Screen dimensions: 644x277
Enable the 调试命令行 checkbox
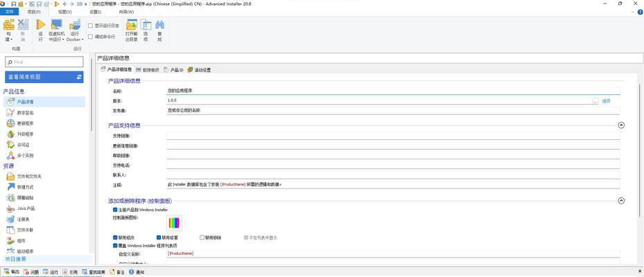[90, 37]
